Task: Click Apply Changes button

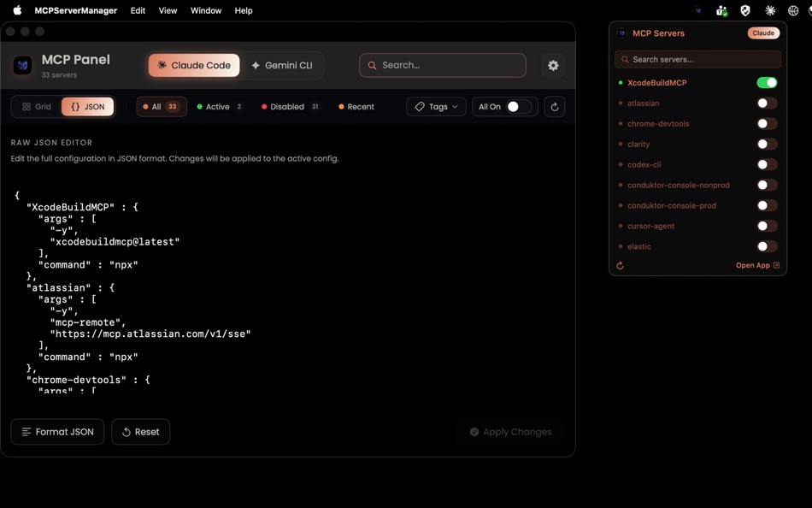Action: point(510,432)
